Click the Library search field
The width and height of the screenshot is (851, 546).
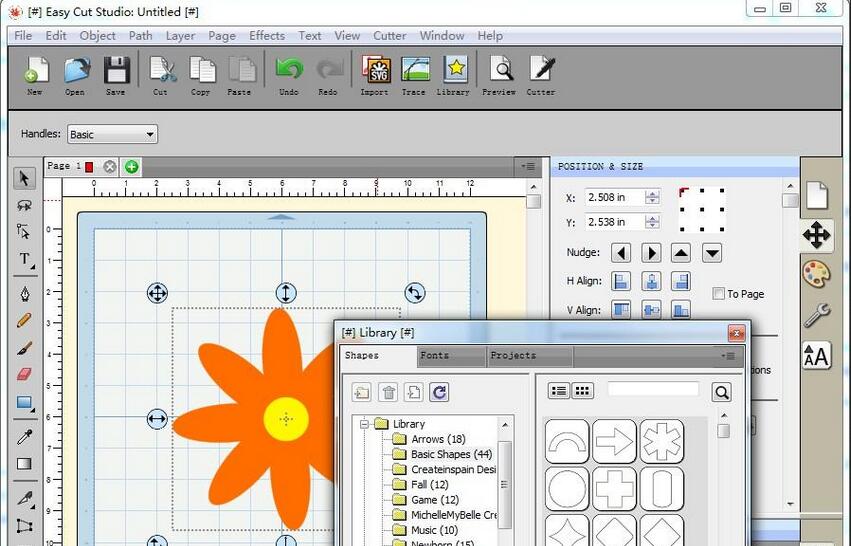tap(653, 389)
